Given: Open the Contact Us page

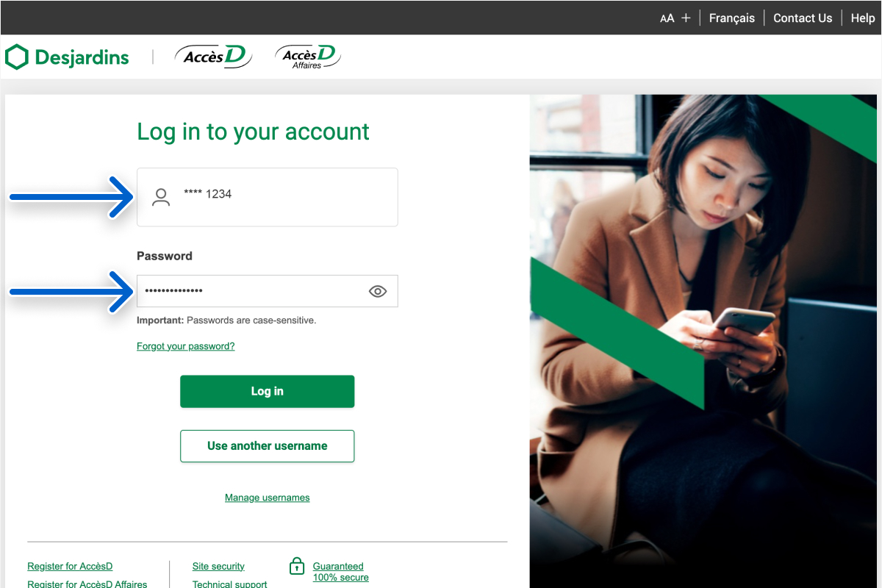Looking at the screenshot, I should pos(803,18).
